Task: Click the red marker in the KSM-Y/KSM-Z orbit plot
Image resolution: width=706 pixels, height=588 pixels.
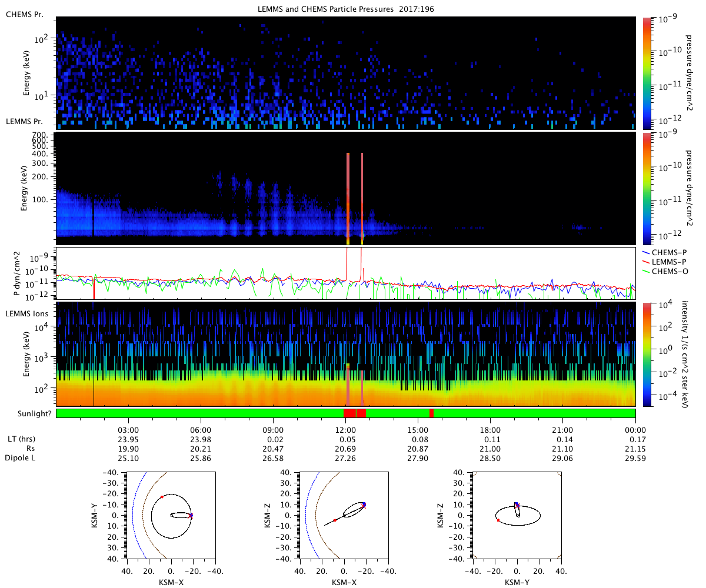Action: click(x=498, y=520)
